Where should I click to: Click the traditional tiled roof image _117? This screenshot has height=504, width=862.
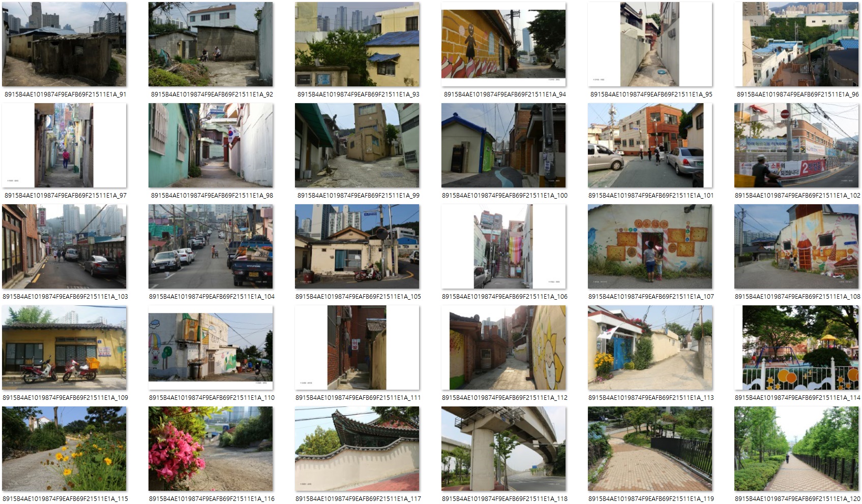click(x=357, y=449)
